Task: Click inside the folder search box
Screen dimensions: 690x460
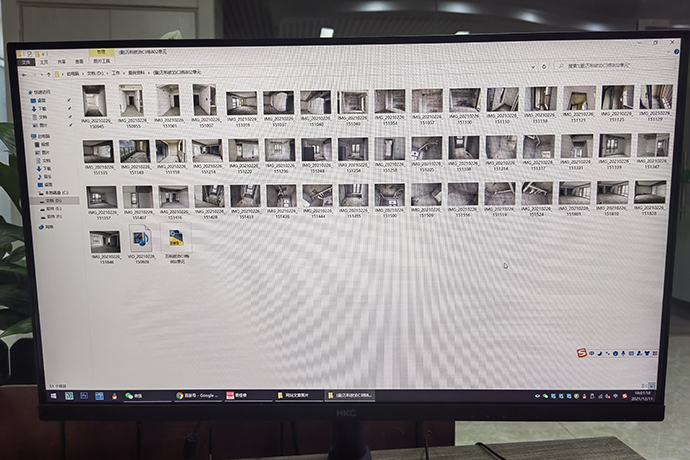Action: click(x=614, y=65)
